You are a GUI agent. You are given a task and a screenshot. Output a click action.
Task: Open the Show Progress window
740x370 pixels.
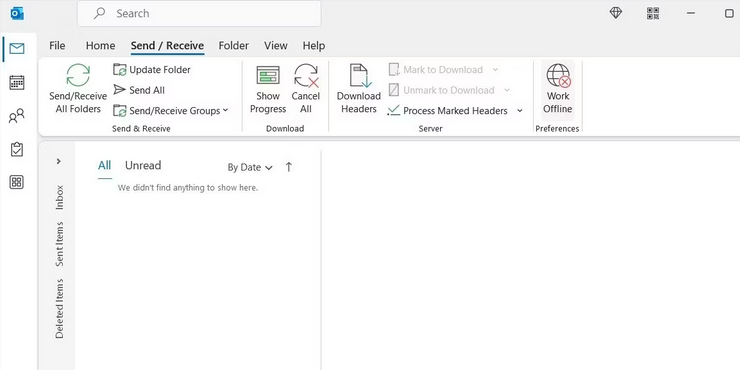[x=268, y=89]
